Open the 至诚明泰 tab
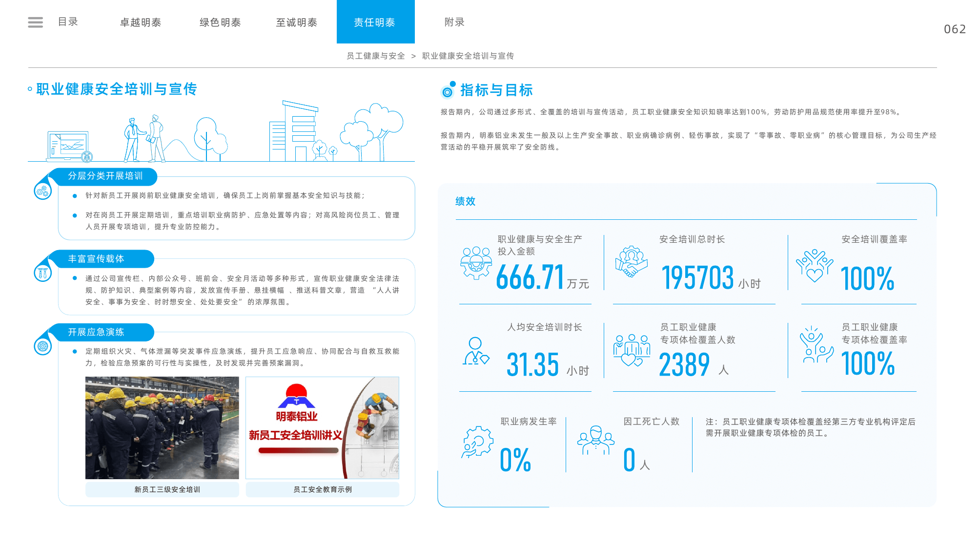 point(297,22)
